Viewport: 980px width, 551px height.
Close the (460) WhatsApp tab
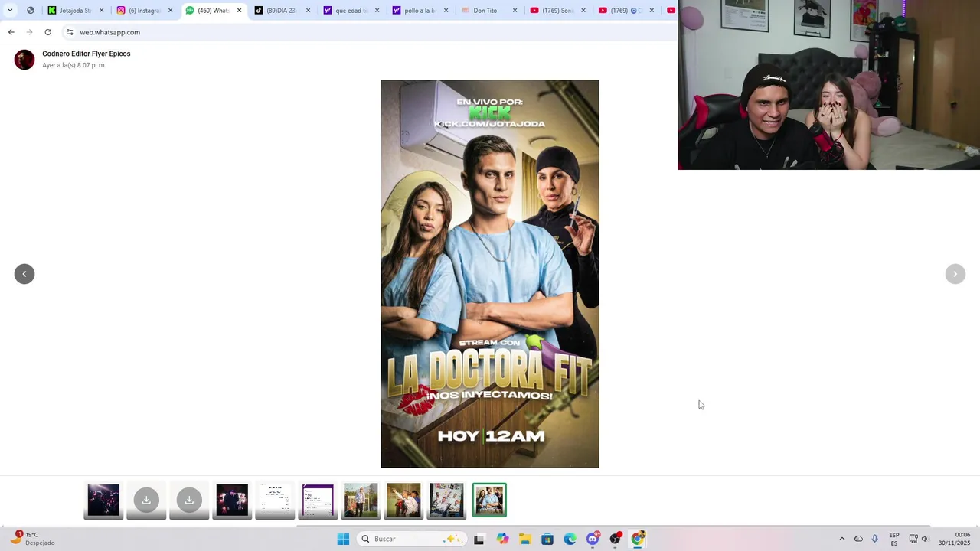[239, 11]
